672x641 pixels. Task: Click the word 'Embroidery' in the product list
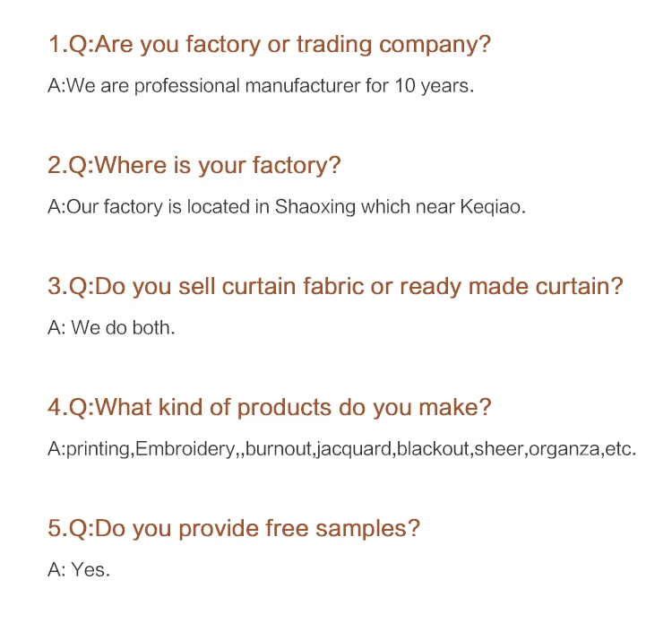coord(185,449)
